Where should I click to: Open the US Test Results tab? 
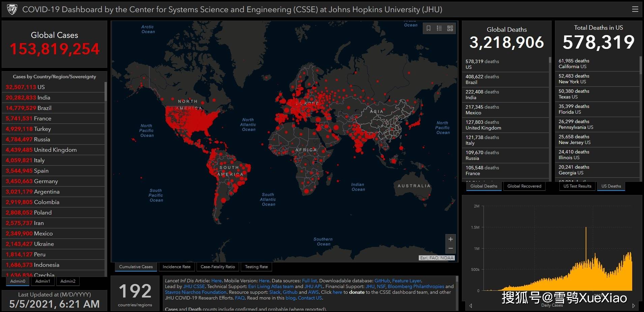[577, 186]
